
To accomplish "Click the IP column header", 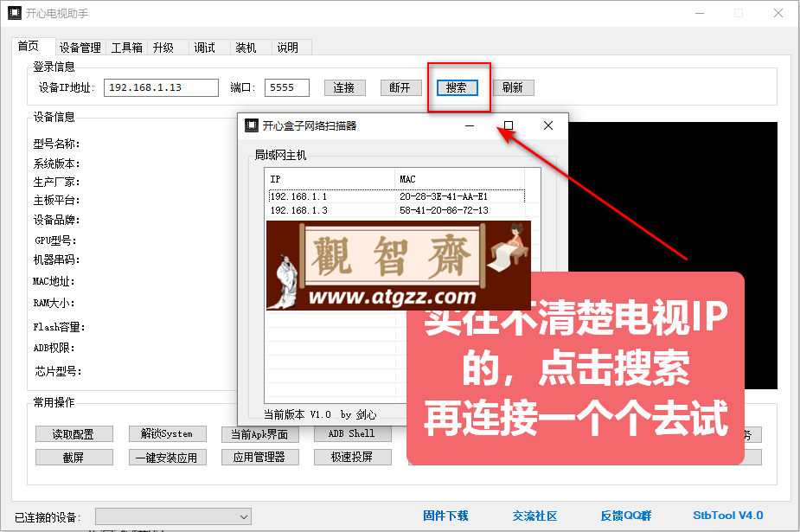I will 330,179.
